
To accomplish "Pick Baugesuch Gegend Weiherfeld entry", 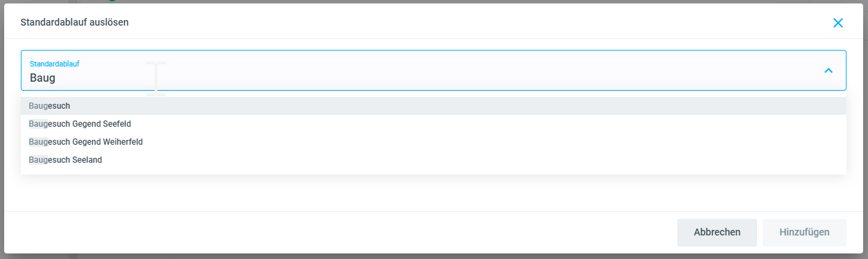I will click(433, 142).
